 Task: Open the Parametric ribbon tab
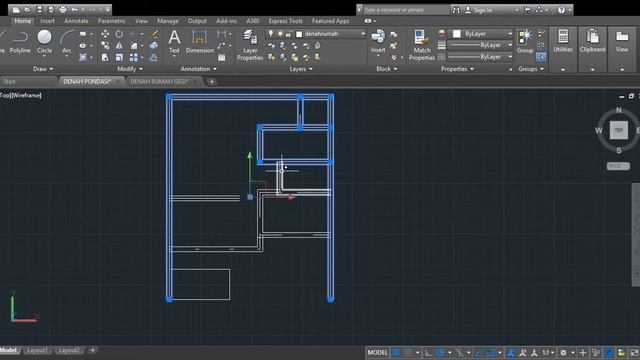click(111, 21)
